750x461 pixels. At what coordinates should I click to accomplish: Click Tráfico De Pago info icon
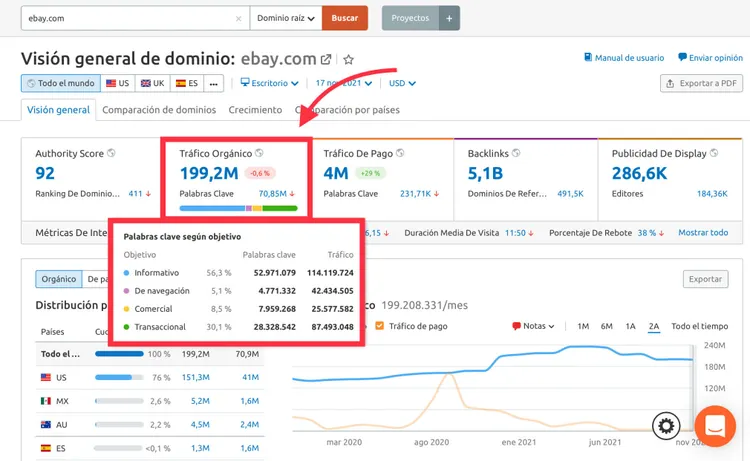point(400,153)
